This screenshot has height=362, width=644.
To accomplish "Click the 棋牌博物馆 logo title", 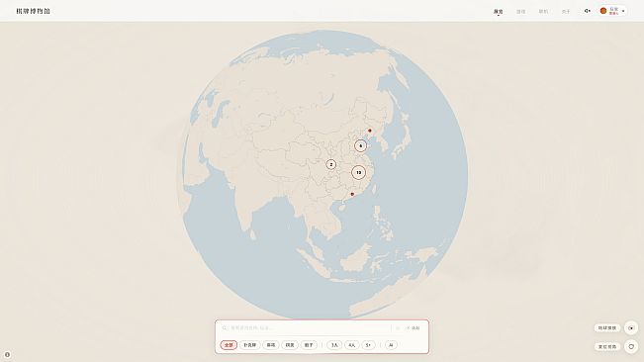I will [x=34, y=11].
